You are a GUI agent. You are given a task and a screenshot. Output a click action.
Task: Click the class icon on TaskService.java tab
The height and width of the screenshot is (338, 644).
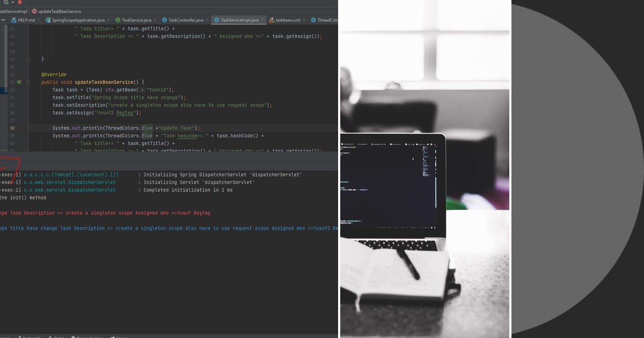(x=117, y=20)
